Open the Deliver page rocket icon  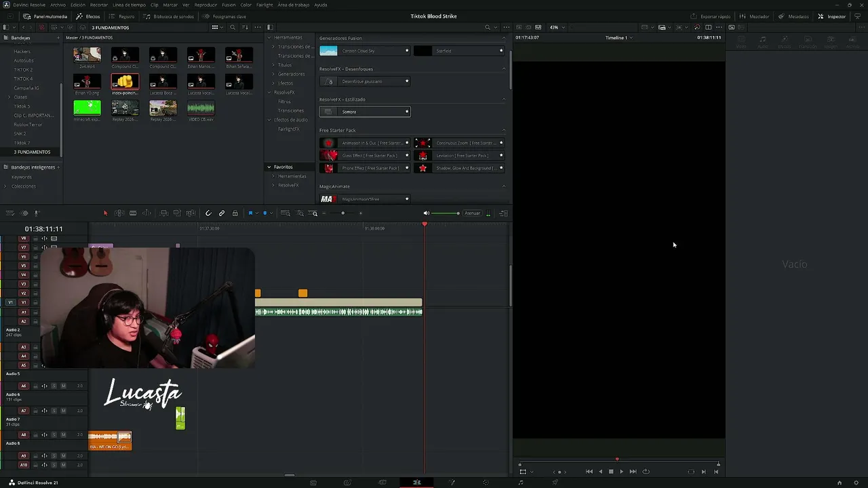(555, 483)
